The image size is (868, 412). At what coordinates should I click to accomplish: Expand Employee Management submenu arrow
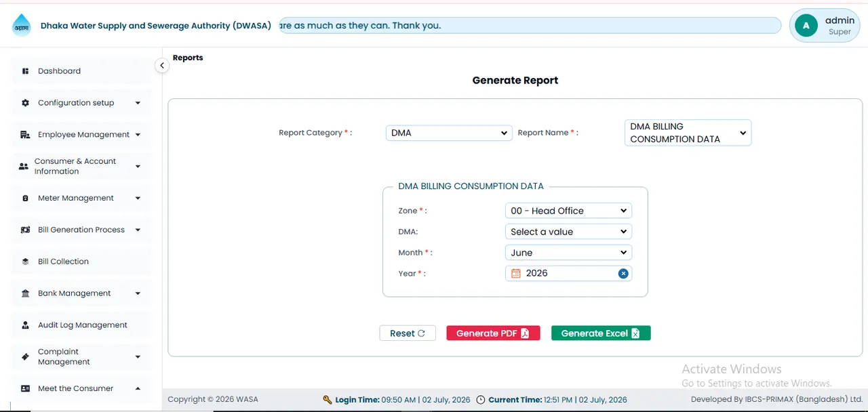pyautogui.click(x=138, y=135)
